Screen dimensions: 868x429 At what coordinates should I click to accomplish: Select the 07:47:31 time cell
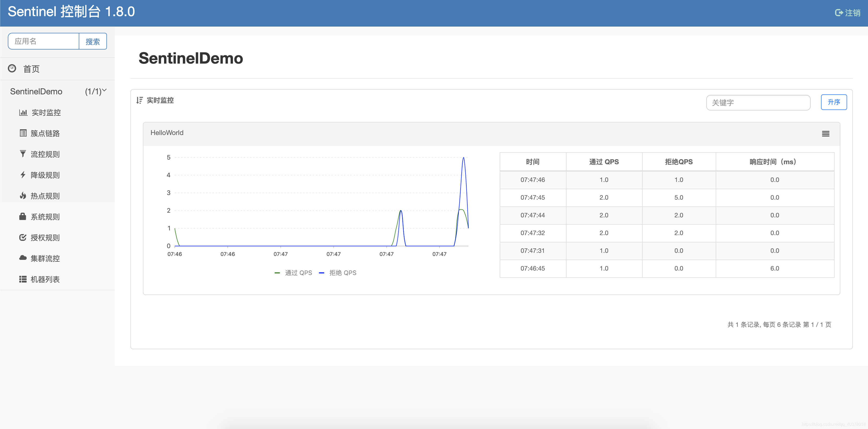(x=533, y=251)
